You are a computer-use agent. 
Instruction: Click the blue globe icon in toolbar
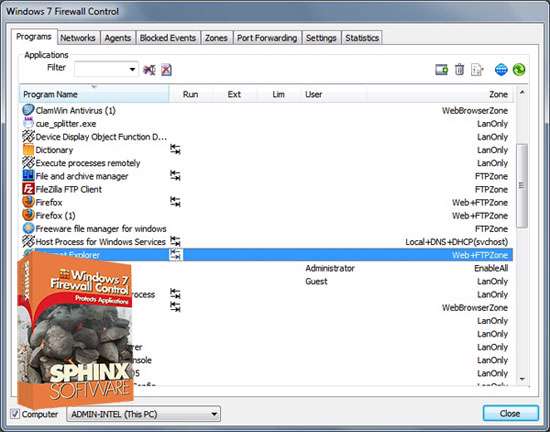click(501, 69)
